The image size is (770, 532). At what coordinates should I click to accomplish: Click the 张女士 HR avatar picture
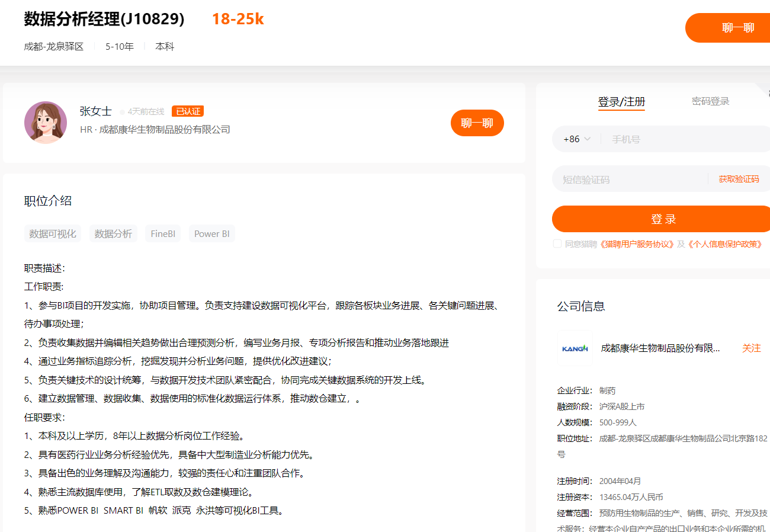pyautogui.click(x=46, y=122)
